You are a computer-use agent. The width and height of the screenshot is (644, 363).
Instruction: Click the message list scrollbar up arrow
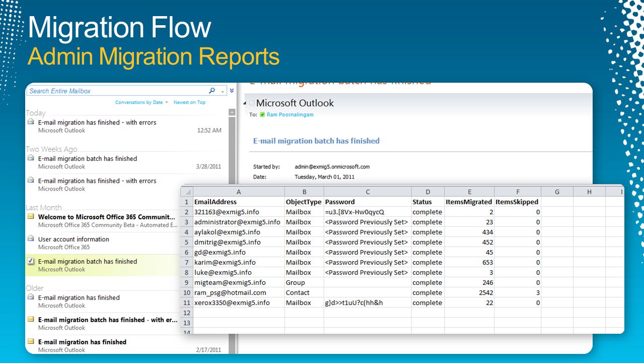[x=232, y=113]
